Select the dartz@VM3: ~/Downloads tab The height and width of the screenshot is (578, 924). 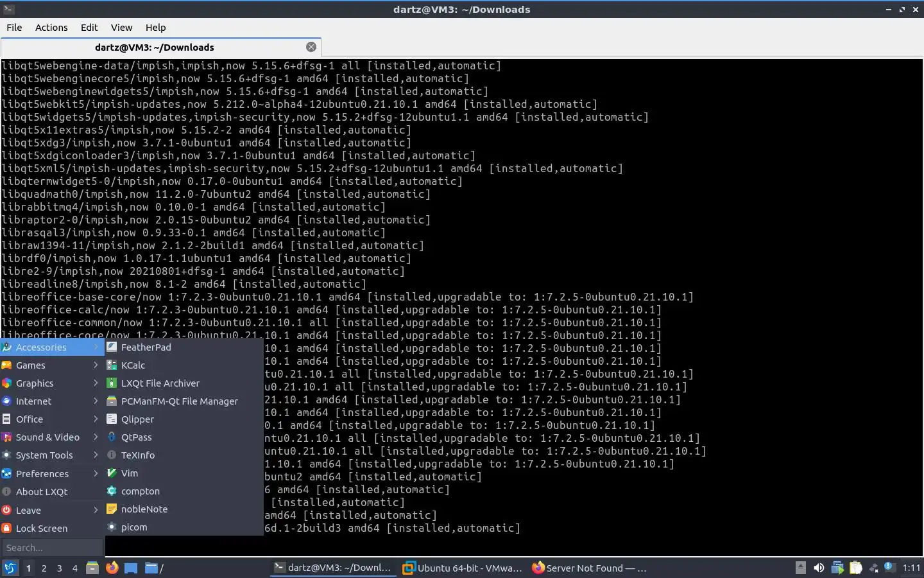pyautogui.click(x=160, y=47)
